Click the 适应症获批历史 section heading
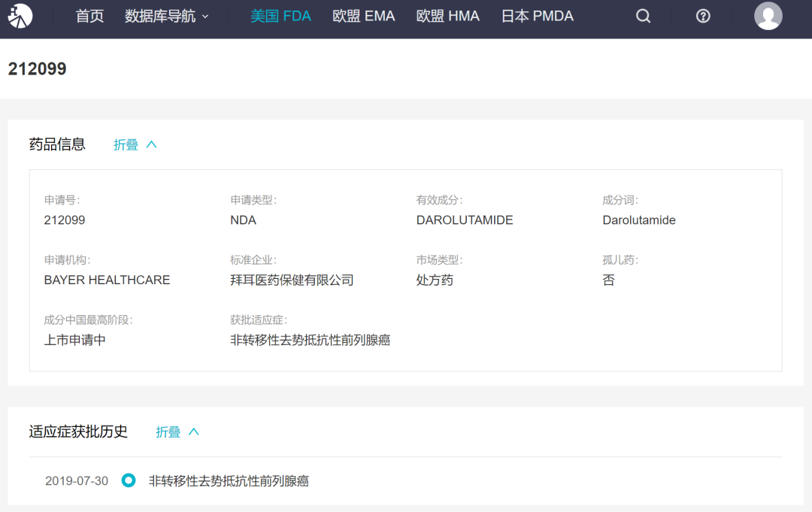812x512 pixels. [x=78, y=432]
